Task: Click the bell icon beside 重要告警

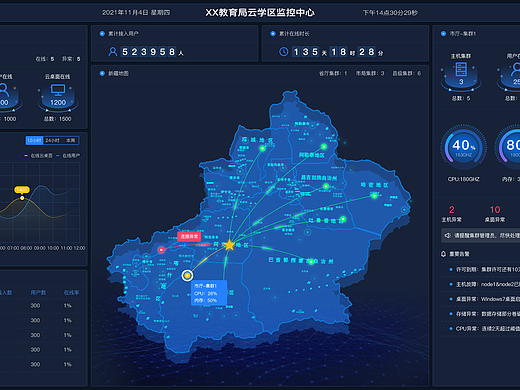Action: [443, 254]
